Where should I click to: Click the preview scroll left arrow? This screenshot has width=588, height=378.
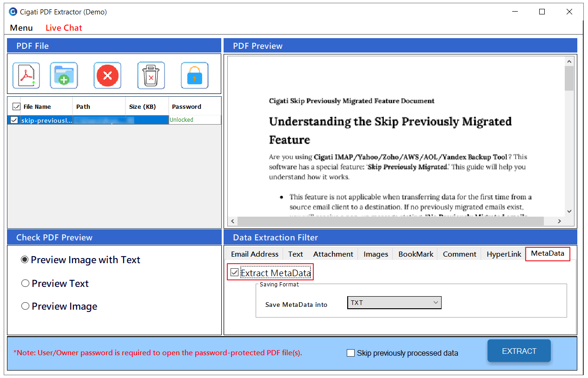(232, 221)
